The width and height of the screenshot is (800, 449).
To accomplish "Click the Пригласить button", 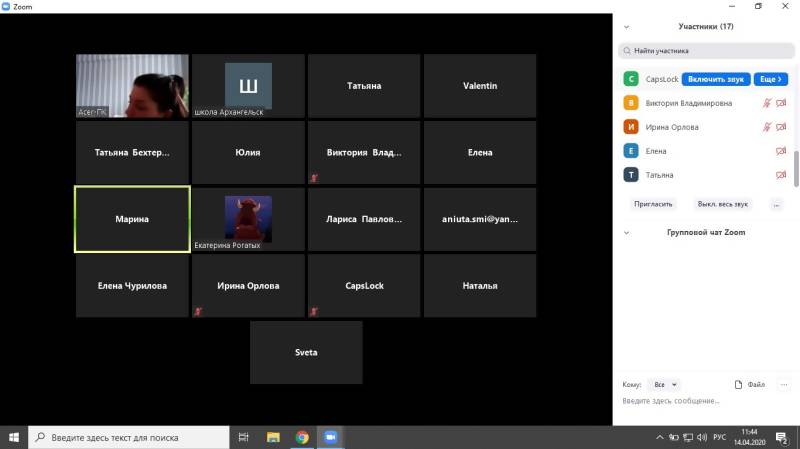I will pyautogui.click(x=653, y=204).
